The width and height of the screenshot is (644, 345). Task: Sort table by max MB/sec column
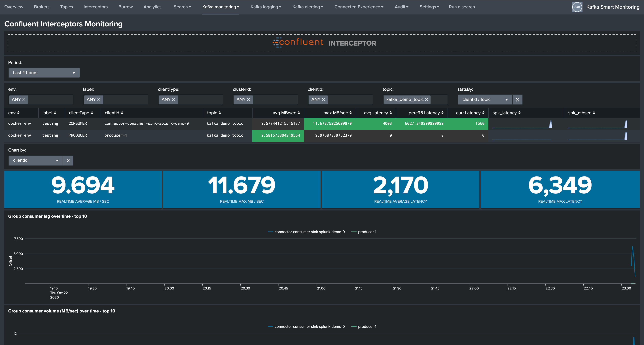tap(338, 113)
